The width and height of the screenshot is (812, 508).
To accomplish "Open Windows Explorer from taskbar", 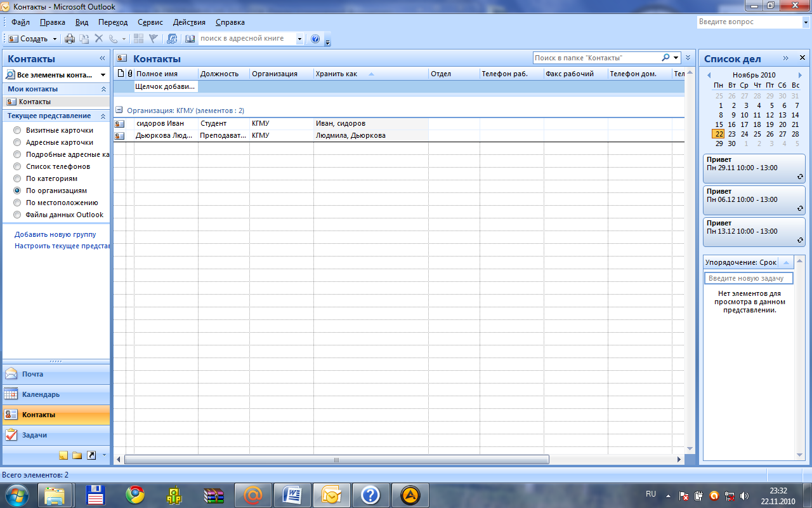I will coord(55,495).
